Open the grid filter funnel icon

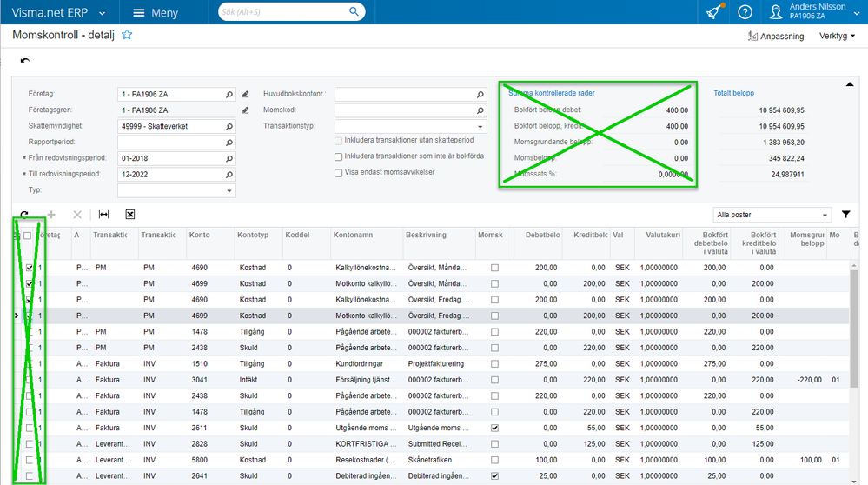click(846, 215)
